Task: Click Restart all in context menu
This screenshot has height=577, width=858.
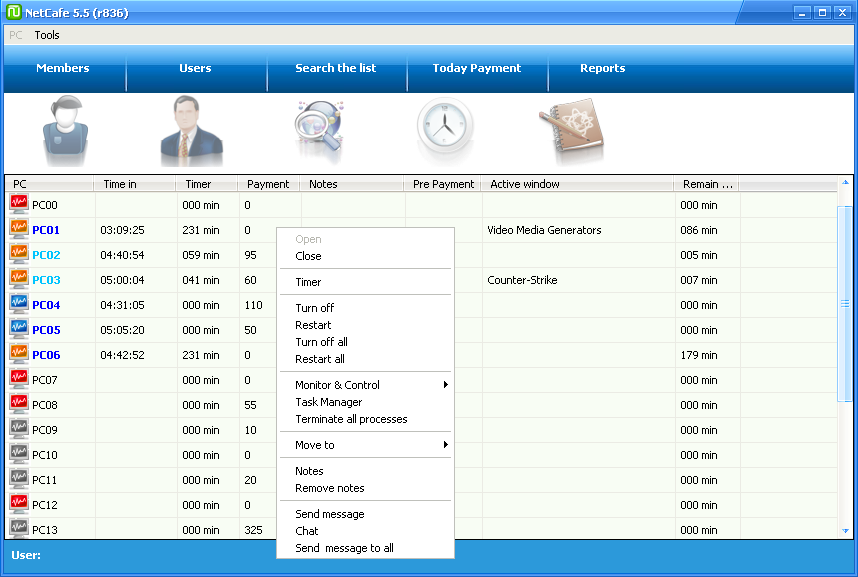Action: (x=320, y=359)
